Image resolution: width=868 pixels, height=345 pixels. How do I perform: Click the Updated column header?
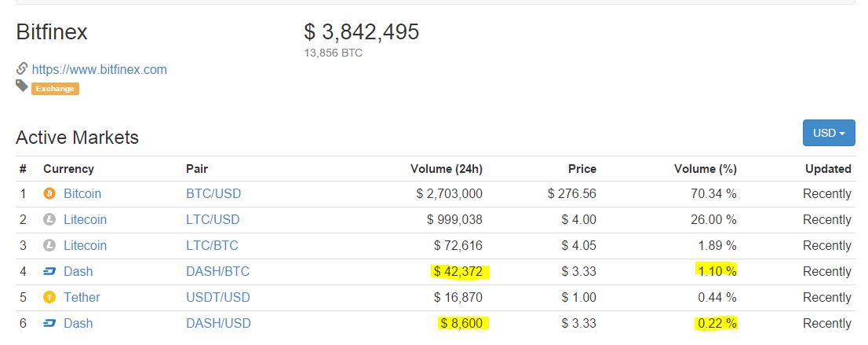click(x=828, y=169)
